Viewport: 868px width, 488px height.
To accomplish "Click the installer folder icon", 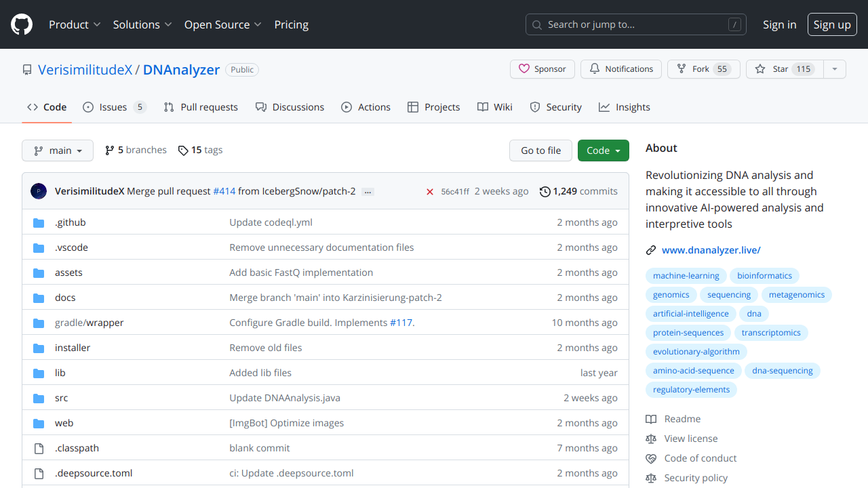I will (x=39, y=348).
